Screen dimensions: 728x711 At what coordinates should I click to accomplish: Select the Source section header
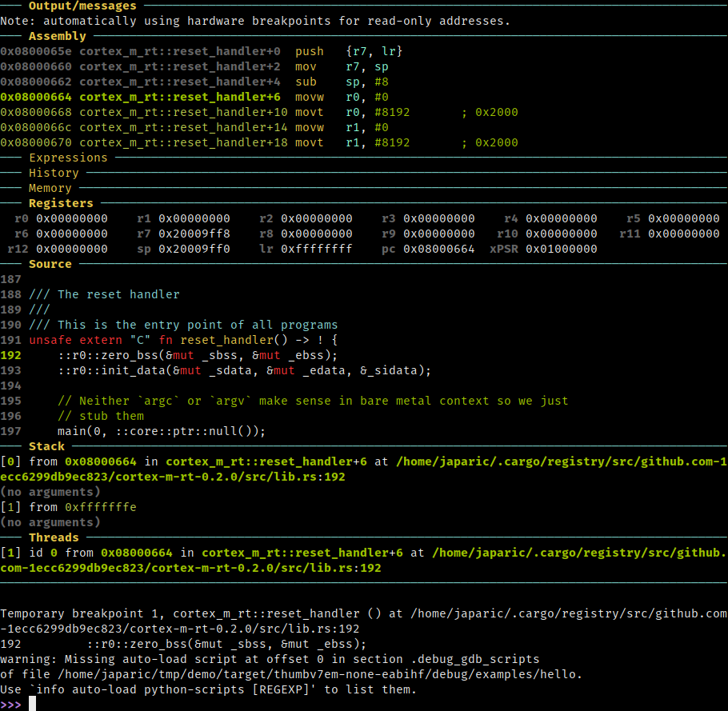pos(50,264)
